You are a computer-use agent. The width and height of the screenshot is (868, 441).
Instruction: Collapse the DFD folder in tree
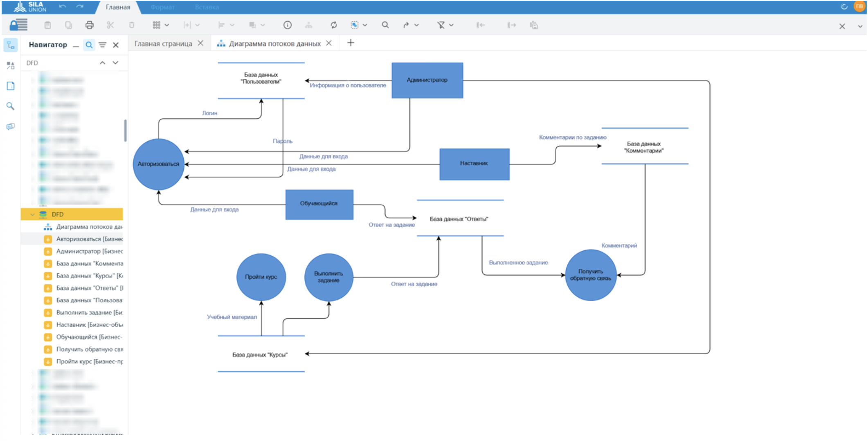tap(32, 214)
